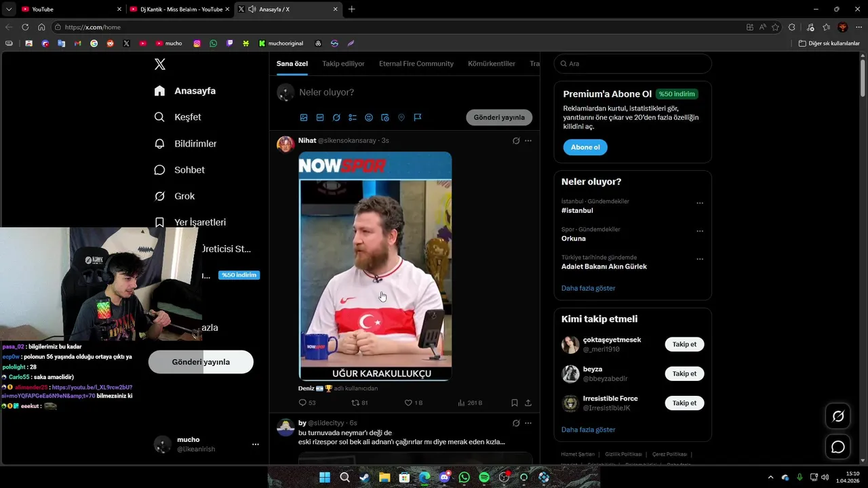Open Grok action on Nihat's post
868x488 pixels.
(x=516, y=141)
